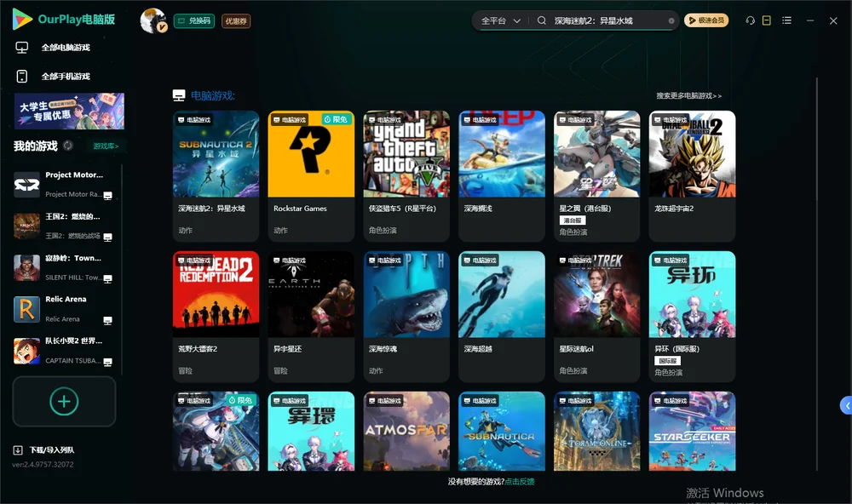This screenshot has height=504, width=852.
Task: Open 游戏库 link in my games
Action: [106, 146]
